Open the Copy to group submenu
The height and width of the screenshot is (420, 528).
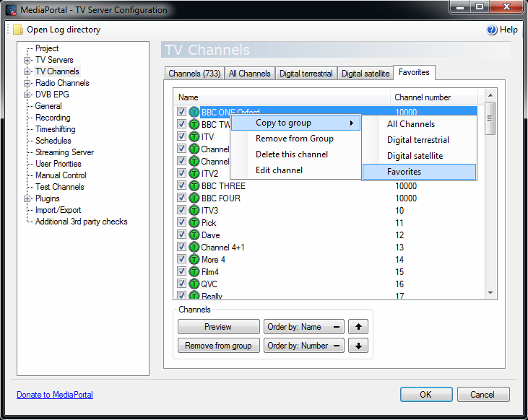point(295,123)
